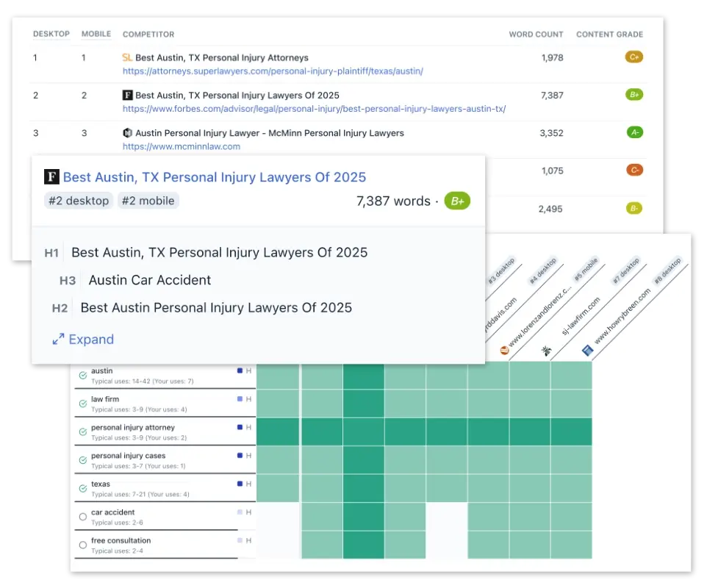Click the 1,978 word count value
The image size is (707, 588).
click(x=552, y=58)
